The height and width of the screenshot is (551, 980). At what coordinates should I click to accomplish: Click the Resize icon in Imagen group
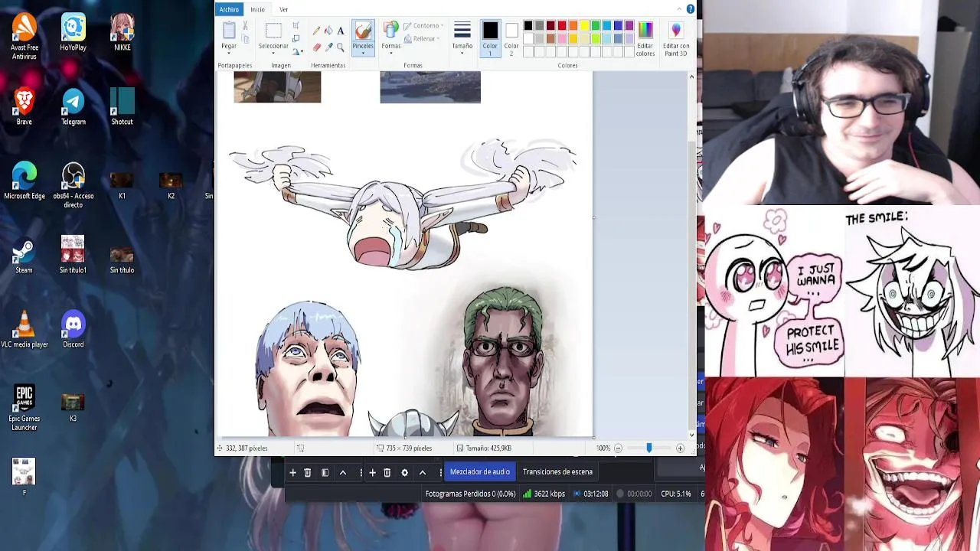296,38
